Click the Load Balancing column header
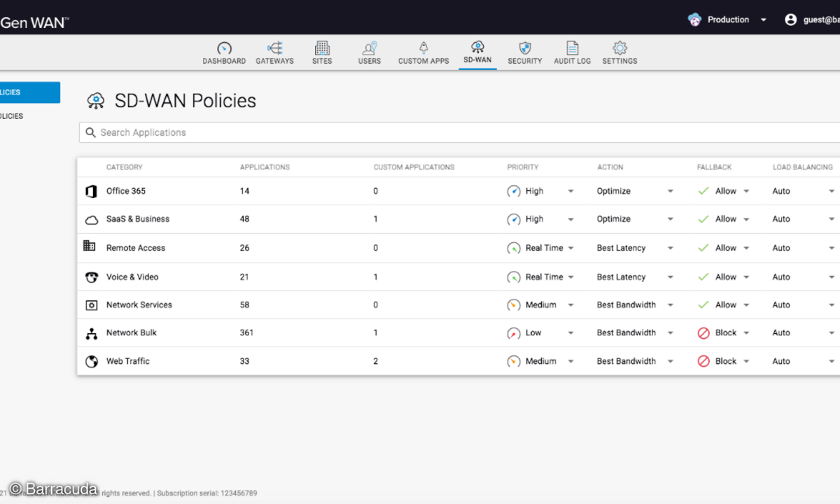The height and width of the screenshot is (504, 840). pyautogui.click(x=803, y=167)
